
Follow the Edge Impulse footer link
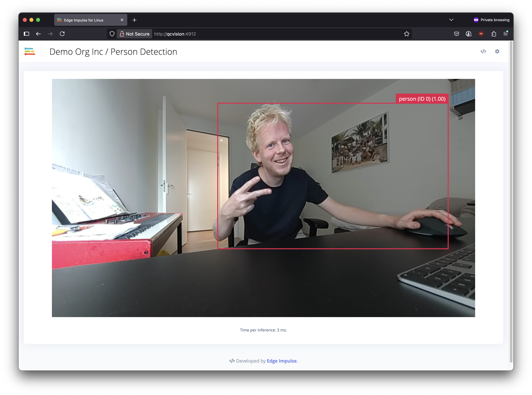(281, 361)
